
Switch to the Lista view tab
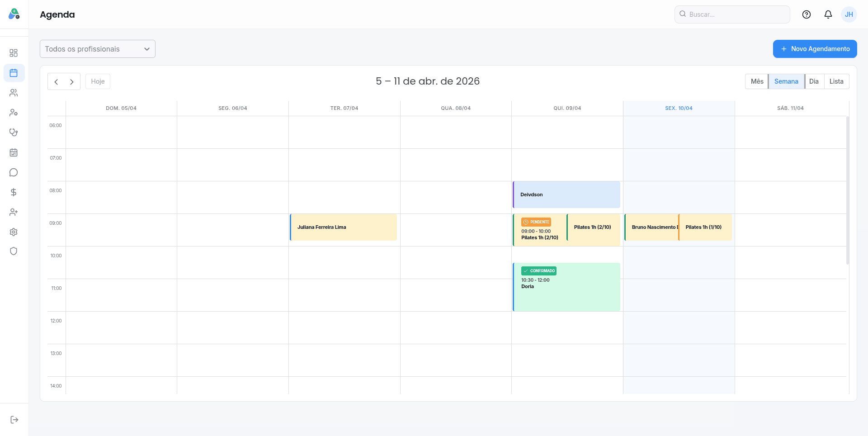(836, 81)
